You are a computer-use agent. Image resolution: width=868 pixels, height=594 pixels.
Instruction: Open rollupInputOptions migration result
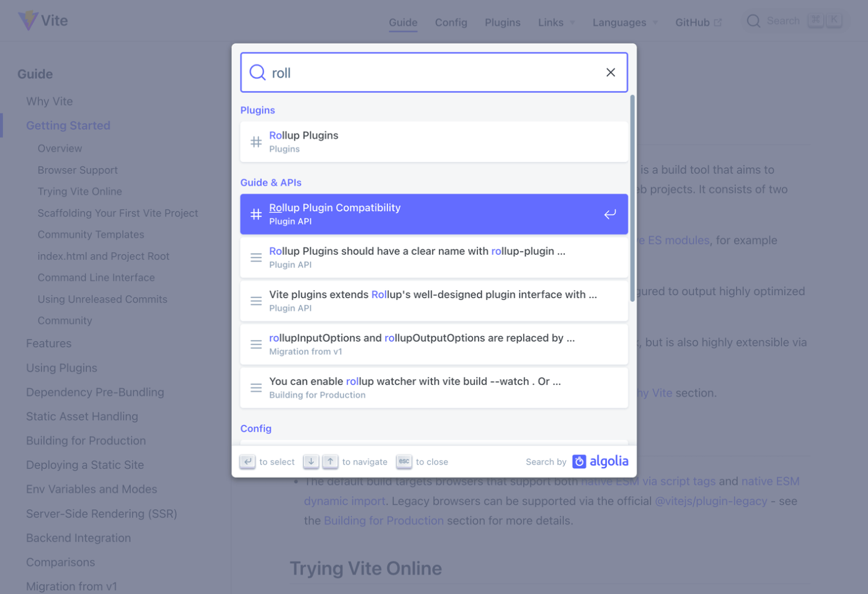(x=434, y=344)
